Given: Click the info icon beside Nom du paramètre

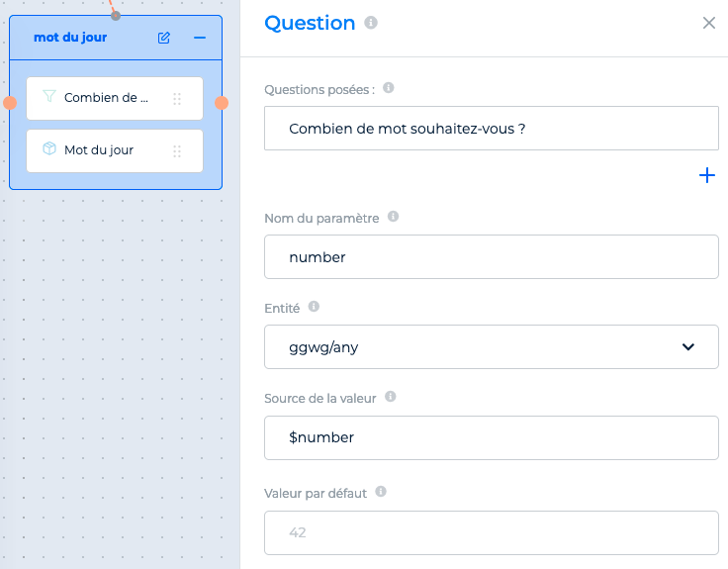Looking at the screenshot, I should (x=393, y=217).
